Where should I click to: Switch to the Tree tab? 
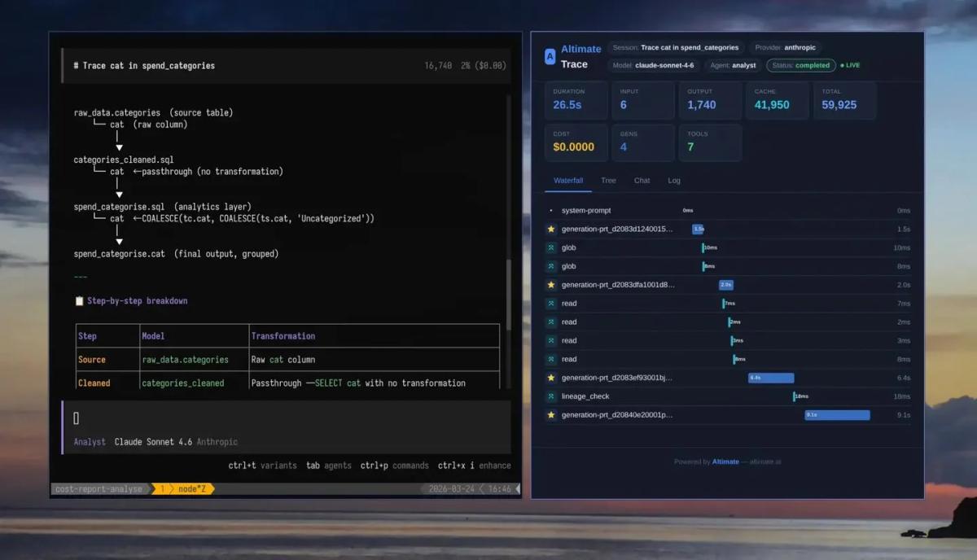[x=608, y=180]
